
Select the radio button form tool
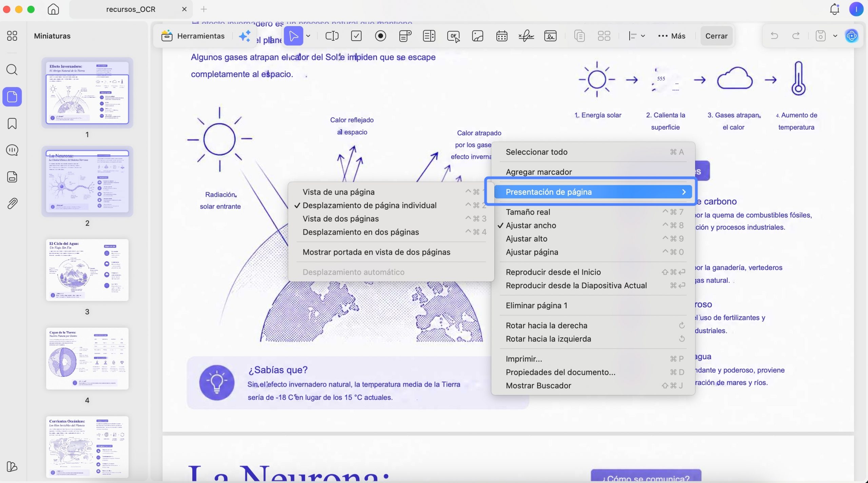click(x=381, y=36)
